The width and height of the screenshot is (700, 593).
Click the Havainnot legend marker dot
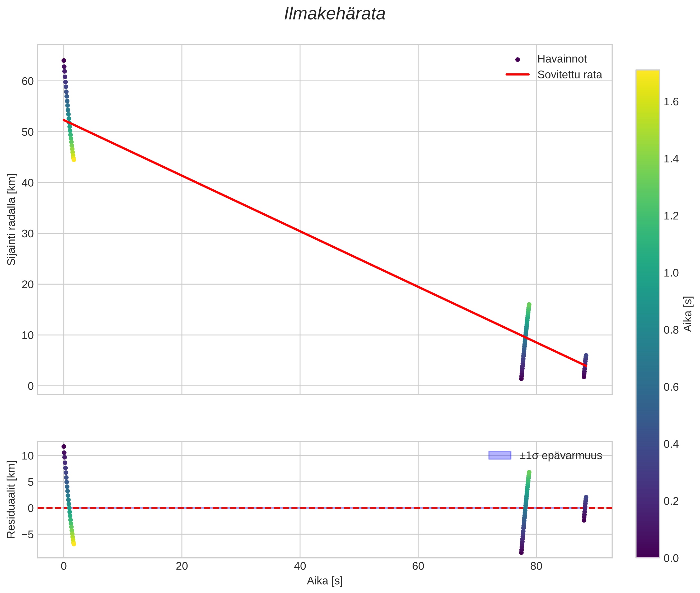(517, 59)
